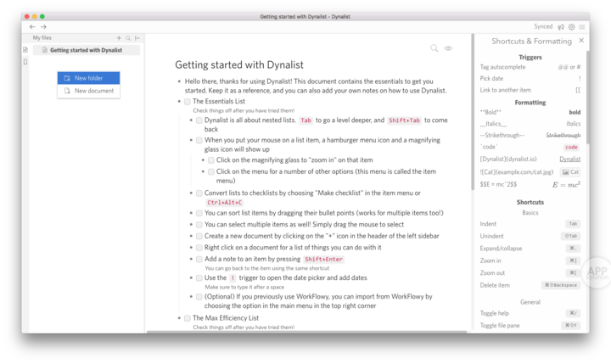Viewport: 611px width, 364px height.
Task: Click the Dynalist link example
Action: pos(569,159)
